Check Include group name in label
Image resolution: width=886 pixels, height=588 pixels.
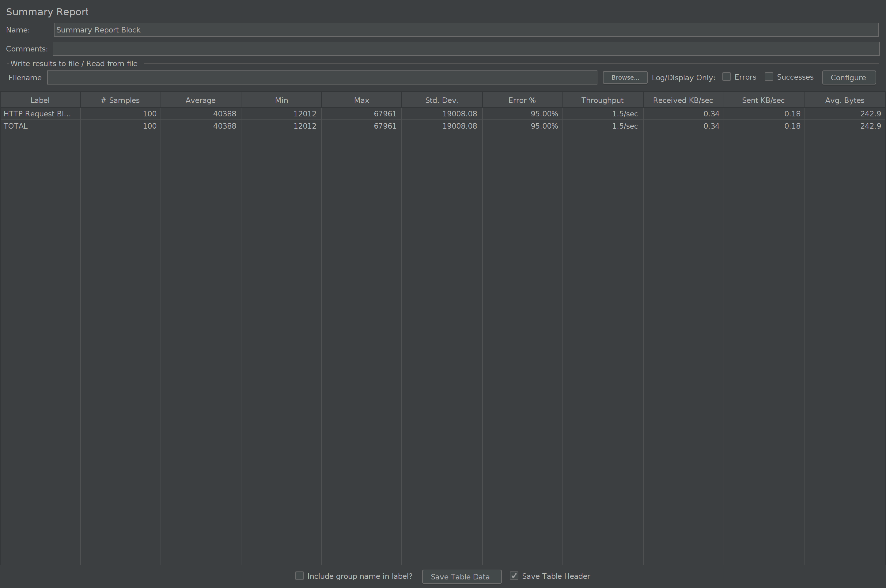pos(299,576)
